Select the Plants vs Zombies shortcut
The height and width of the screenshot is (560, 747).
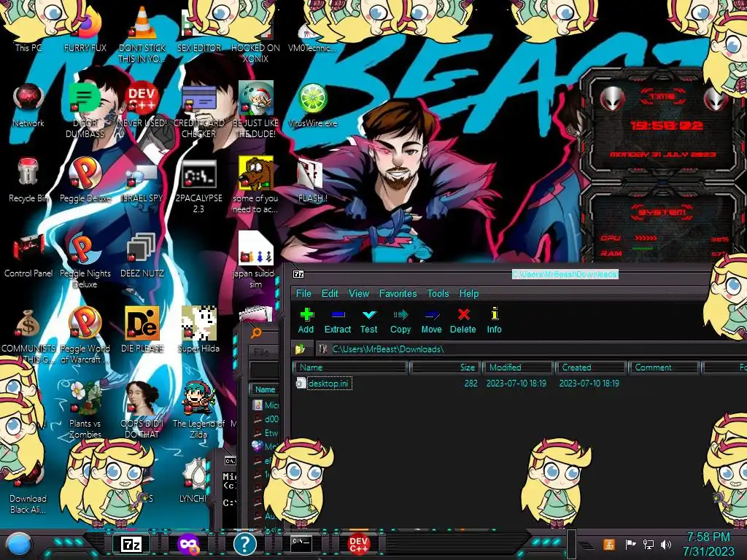(85, 411)
